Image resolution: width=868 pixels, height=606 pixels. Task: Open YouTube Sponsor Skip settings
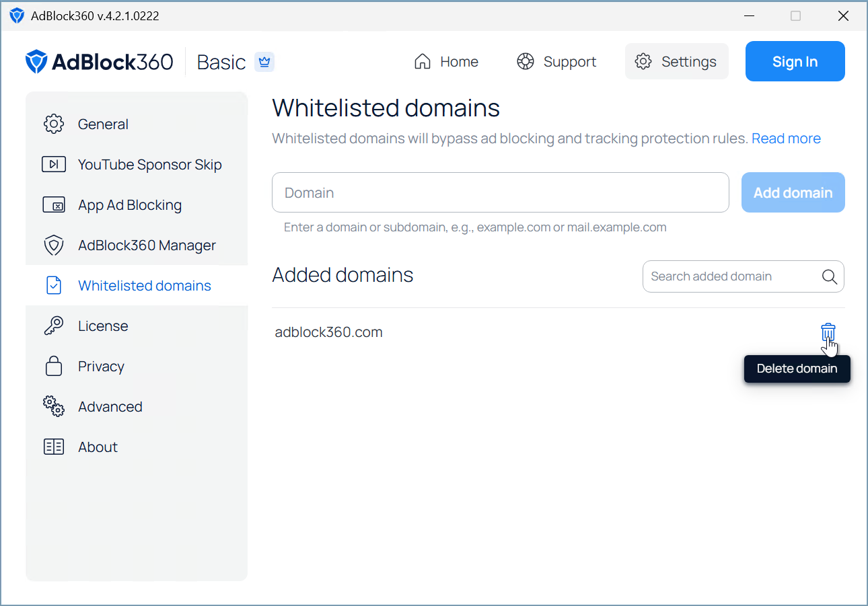point(137,164)
